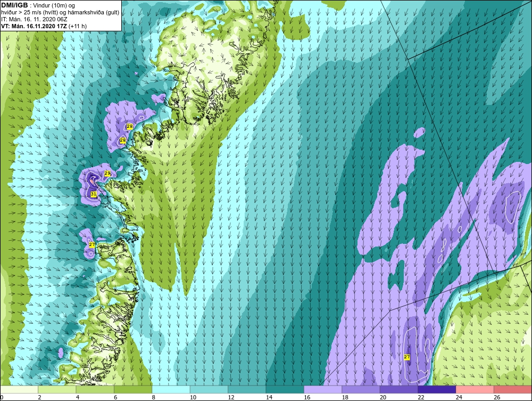
Task: Click the 2–4 m/s light green legend swatch
Action: click(57, 389)
